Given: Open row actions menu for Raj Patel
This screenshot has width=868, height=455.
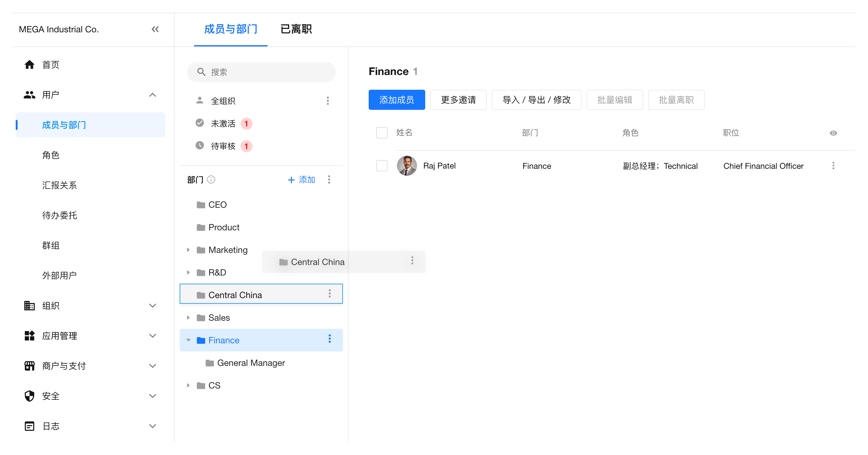Looking at the screenshot, I should click(833, 166).
